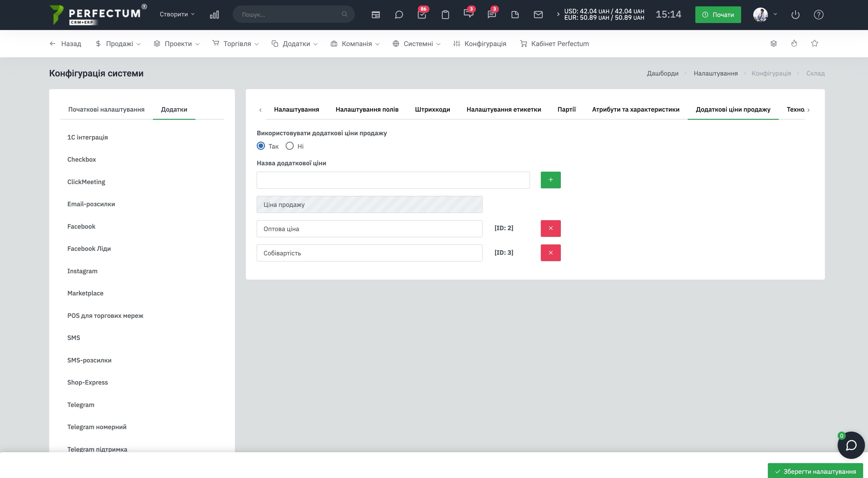Open the statistics bar chart icon
Image resolution: width=868 pixels, height=478 pixels.
214,15
